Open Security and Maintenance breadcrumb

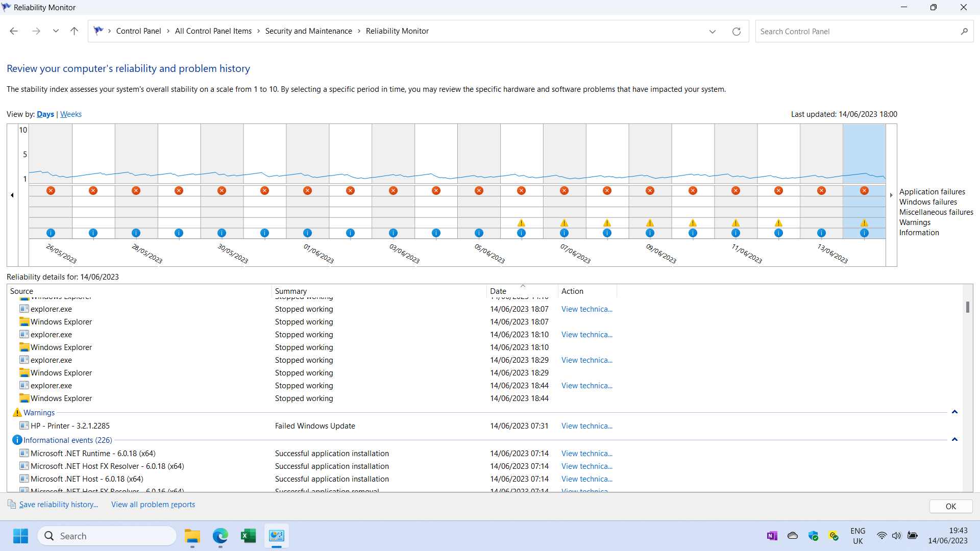click(308, 31)
